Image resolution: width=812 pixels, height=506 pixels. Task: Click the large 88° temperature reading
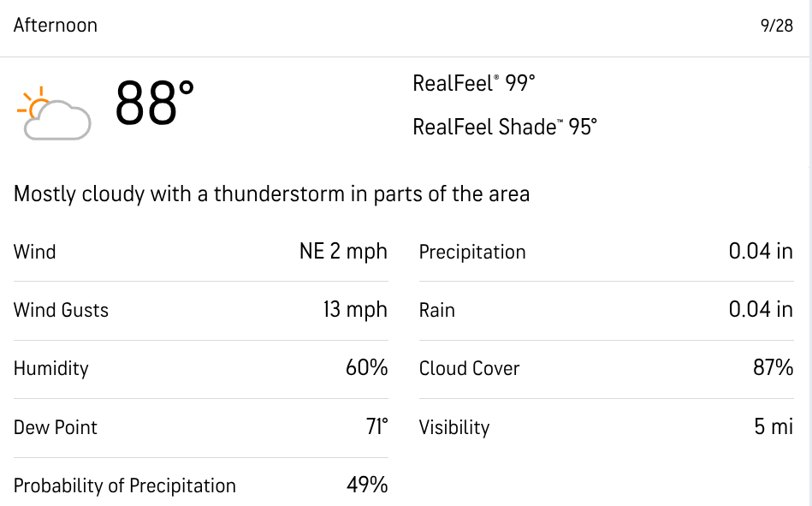pos(154,103)
